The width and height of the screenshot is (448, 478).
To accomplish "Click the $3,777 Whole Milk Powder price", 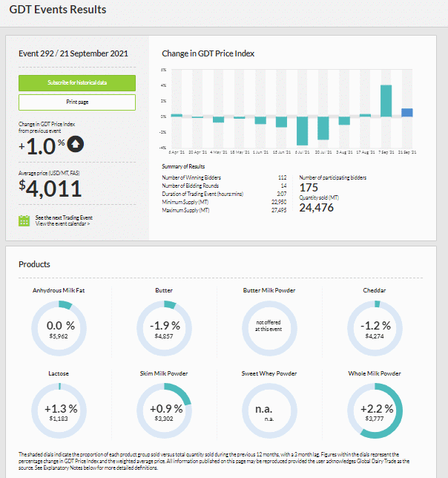I will tap(375, 419).
